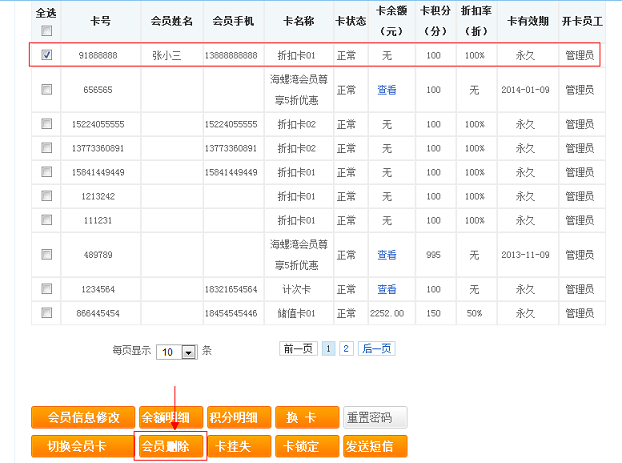Screen dimensions: 622x463
Task: Click the 会员信息修改 button
Action: coord(83,417)
